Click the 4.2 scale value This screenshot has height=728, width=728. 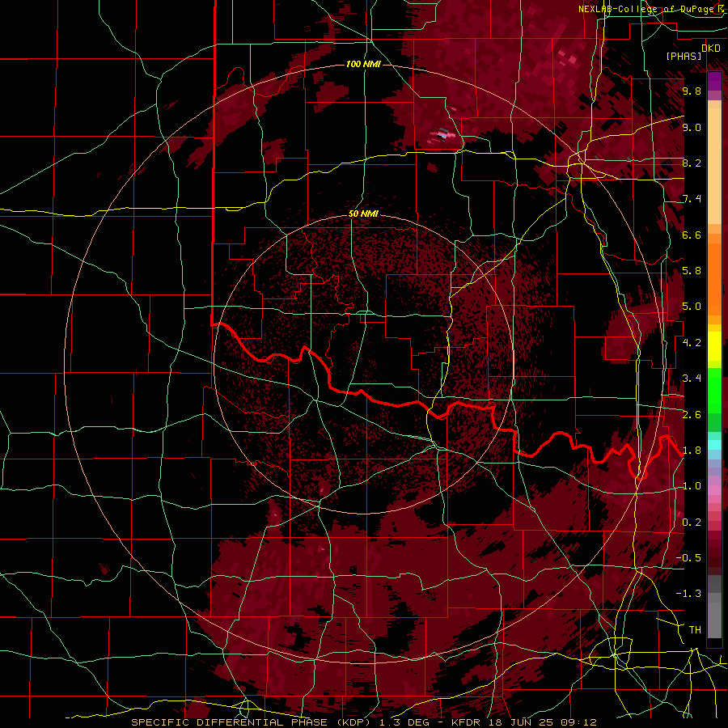(692, 343)
